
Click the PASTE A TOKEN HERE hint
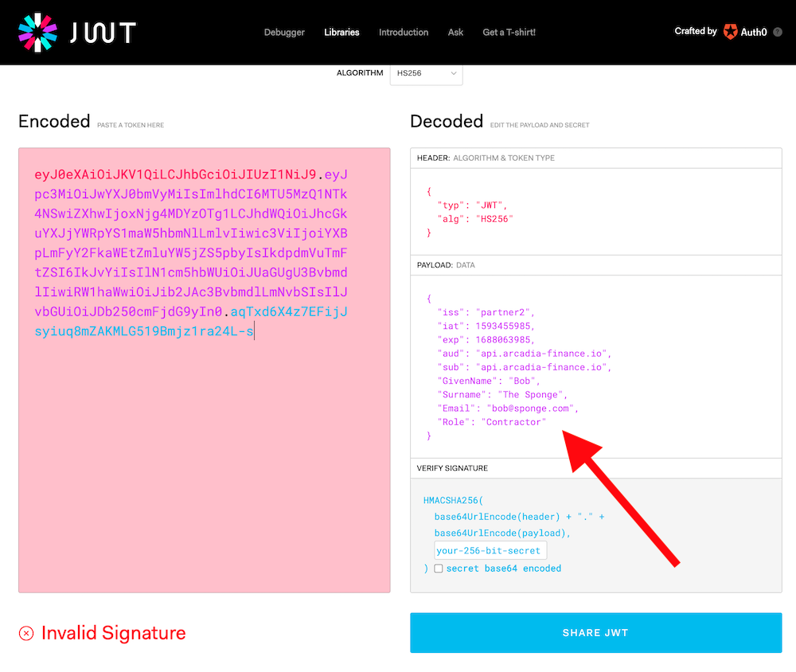131,125
